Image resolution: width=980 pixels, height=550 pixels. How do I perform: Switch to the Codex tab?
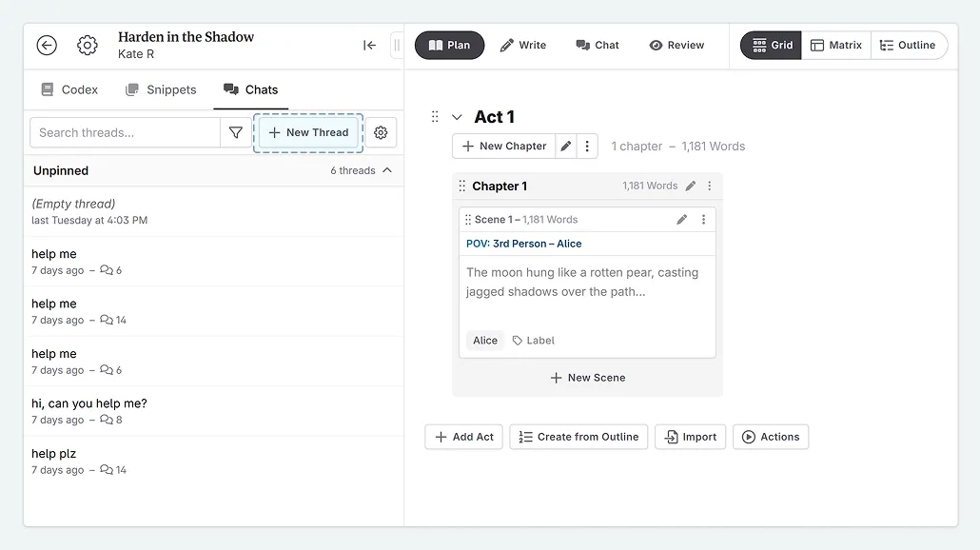pyautogui.click(x=69, y=89)
